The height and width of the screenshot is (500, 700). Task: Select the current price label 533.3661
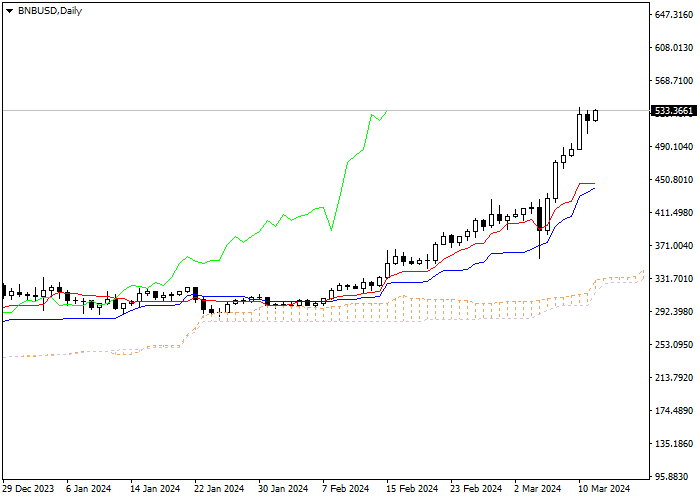pyautogui.click(x=674, y=111)
